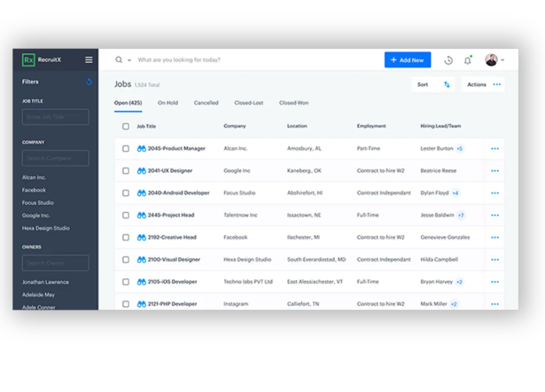The width and height of the screenshot is (545, 392).
Task: Expand the +5 team badge for Lester Burton
Action: tap(460, 148)
